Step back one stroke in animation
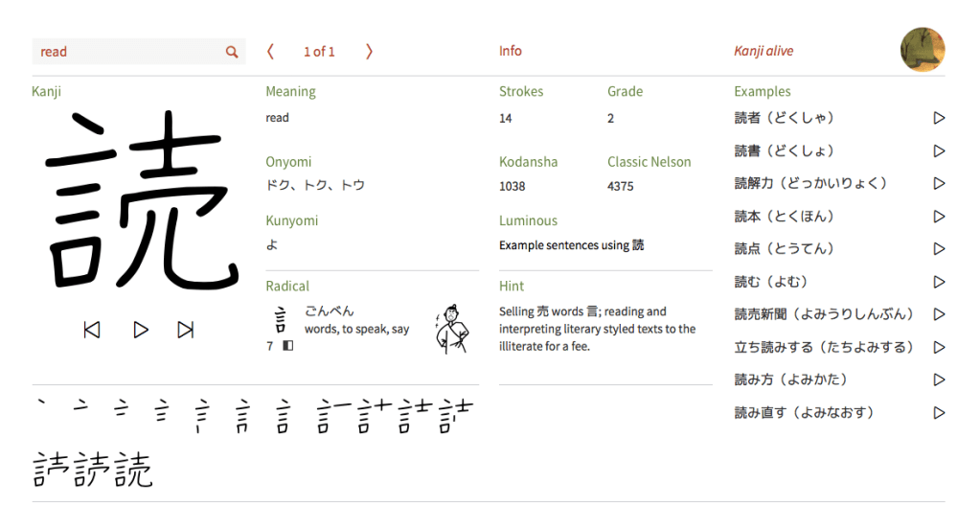This screenshot has width=980, height=507. (x=92, y=330)
